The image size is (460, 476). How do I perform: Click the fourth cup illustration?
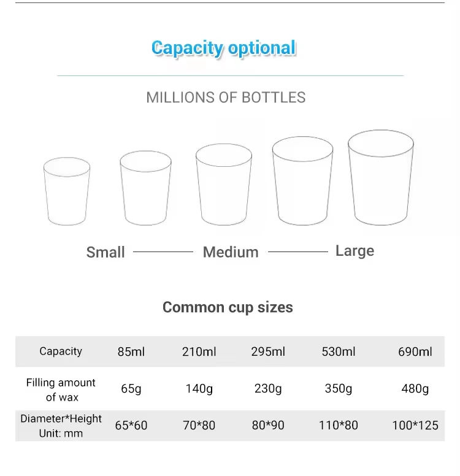[302, 181]
